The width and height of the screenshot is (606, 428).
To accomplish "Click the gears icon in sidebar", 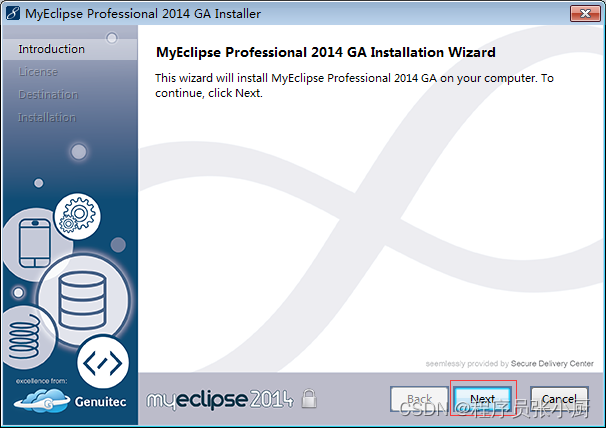I will 77,216.
